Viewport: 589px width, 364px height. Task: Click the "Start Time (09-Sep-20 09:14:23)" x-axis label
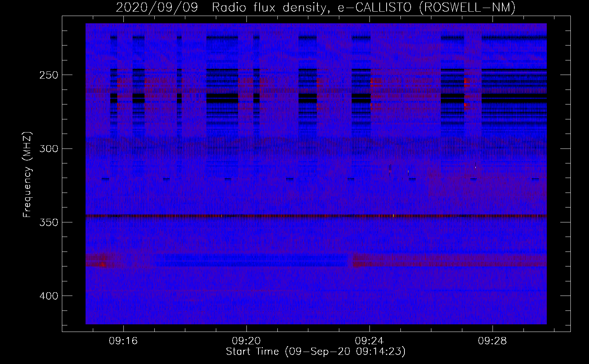click(316, 352)
